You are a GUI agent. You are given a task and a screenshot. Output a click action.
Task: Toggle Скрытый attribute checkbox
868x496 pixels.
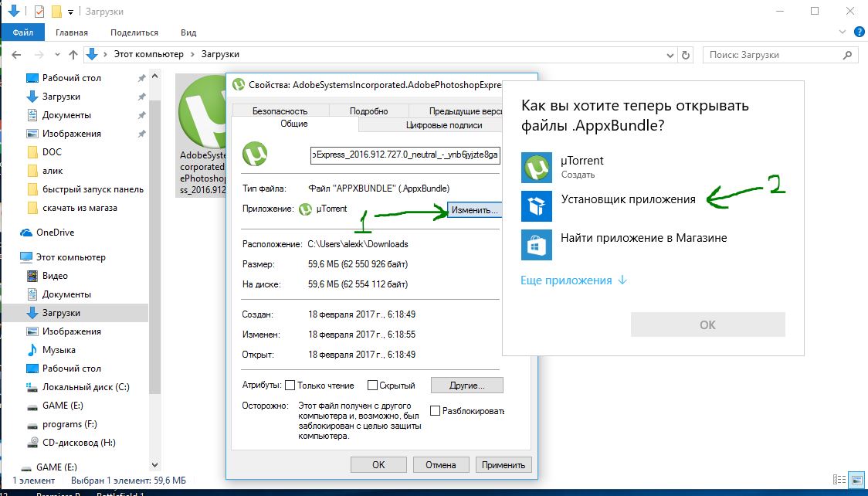(x=372, y=385)
